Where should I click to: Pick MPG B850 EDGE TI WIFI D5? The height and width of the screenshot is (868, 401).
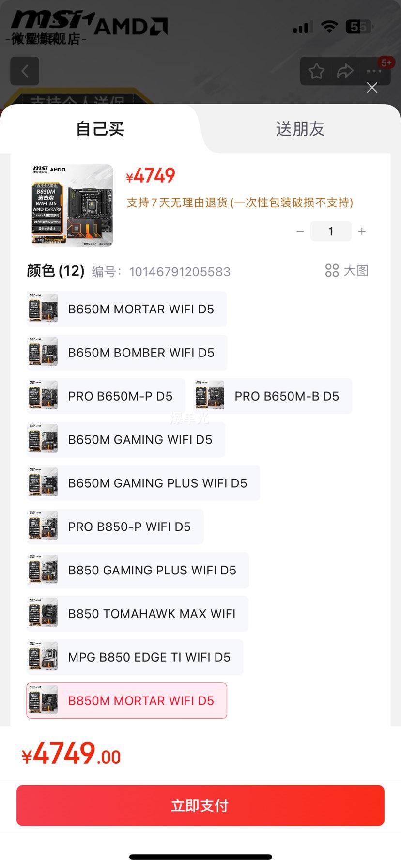pos(135,657)
